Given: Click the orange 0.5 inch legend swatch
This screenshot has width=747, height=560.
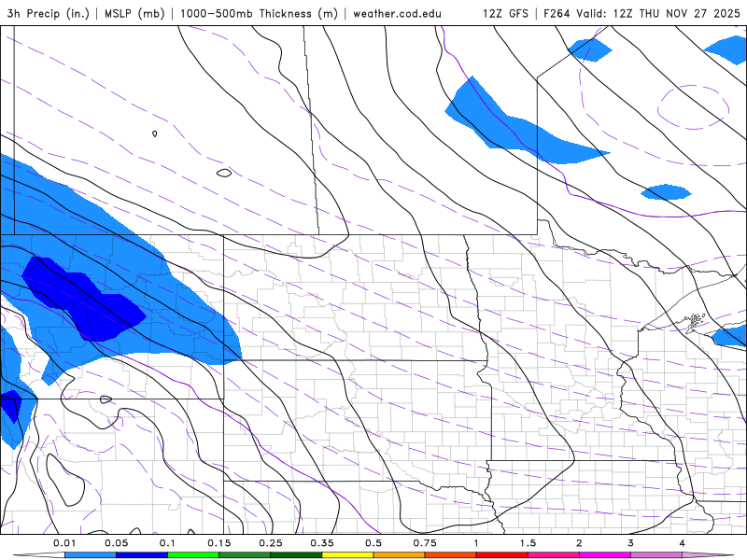Looking at the screenshot, I should [x=400, y=555].
